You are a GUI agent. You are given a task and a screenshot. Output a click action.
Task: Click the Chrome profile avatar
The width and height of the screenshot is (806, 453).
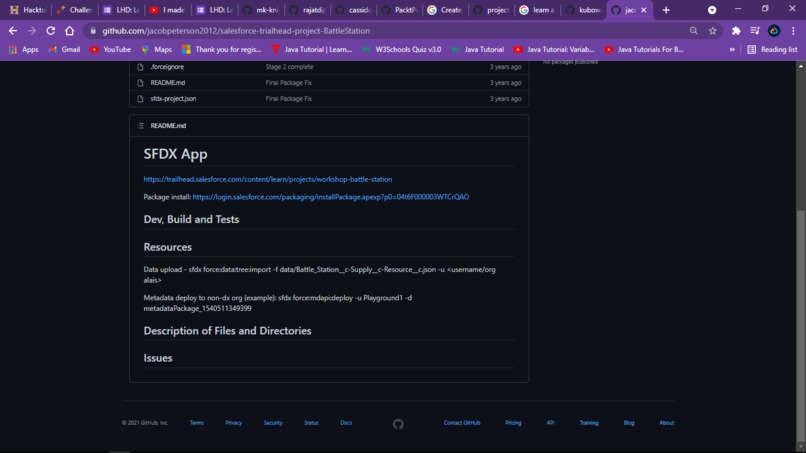pyautogui.click(x=774, y=31)
